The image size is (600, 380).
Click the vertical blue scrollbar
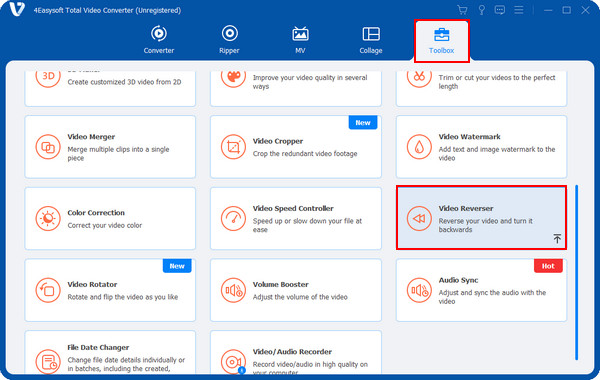click(x=576, y=272)
